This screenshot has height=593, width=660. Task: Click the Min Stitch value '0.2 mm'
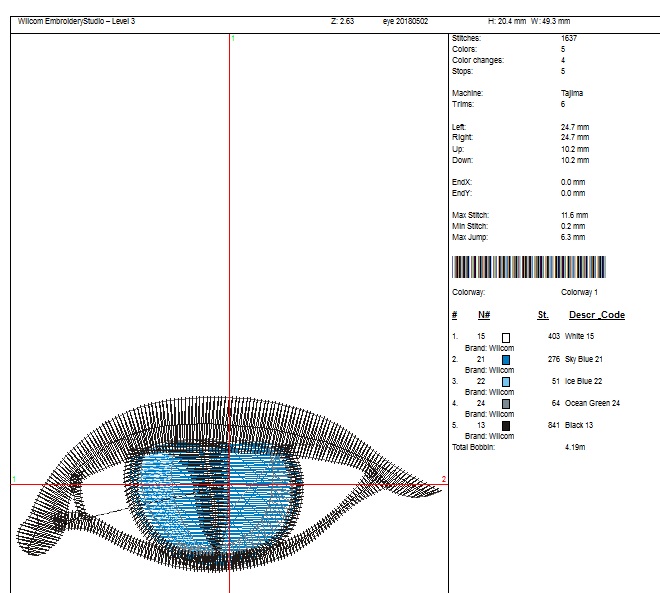(573, 226)
